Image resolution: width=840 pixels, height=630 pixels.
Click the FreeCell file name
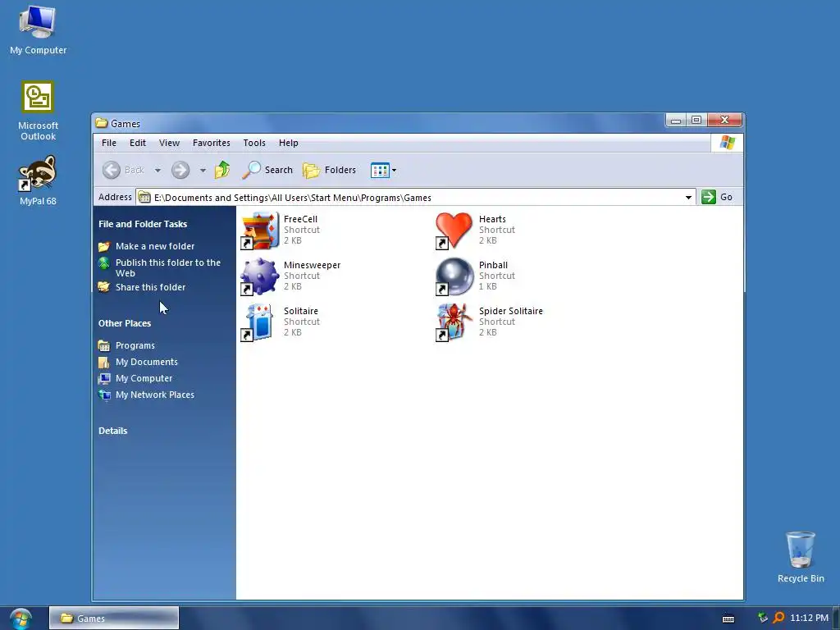(x=300, y=219)
